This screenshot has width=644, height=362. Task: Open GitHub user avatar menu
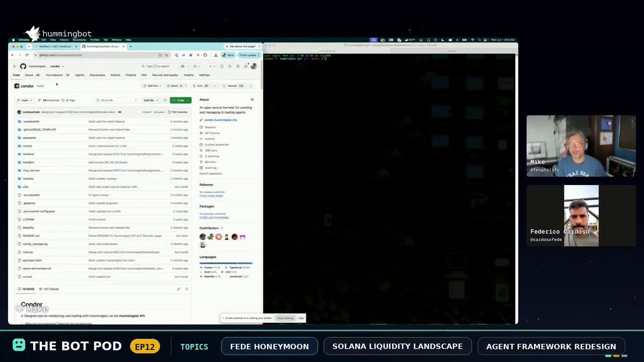tap(253, 66)
